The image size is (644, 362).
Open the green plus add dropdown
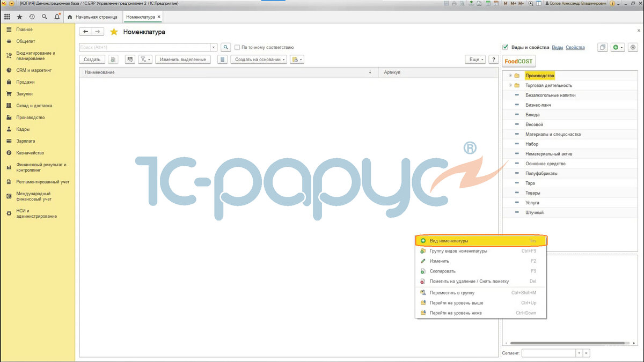point(618,47)
